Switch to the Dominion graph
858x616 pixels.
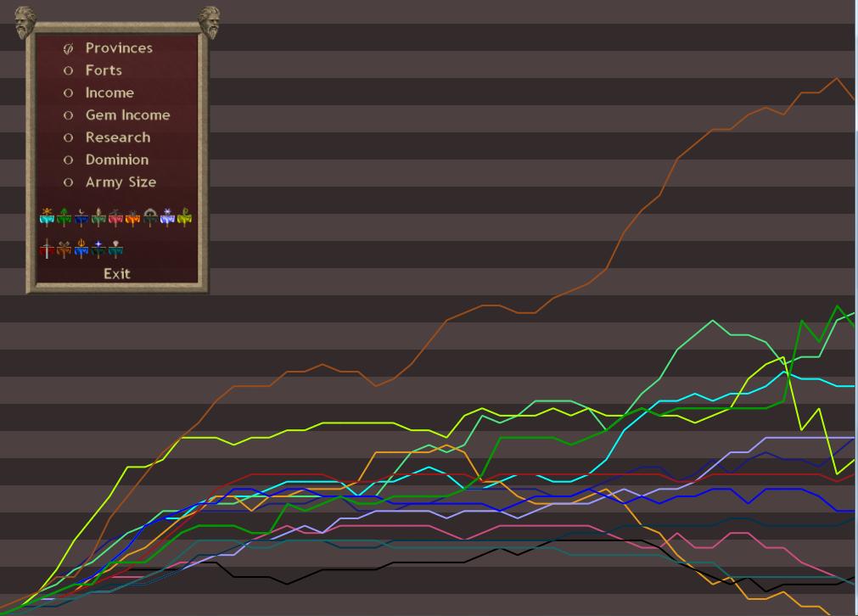(x=116, y=160)
